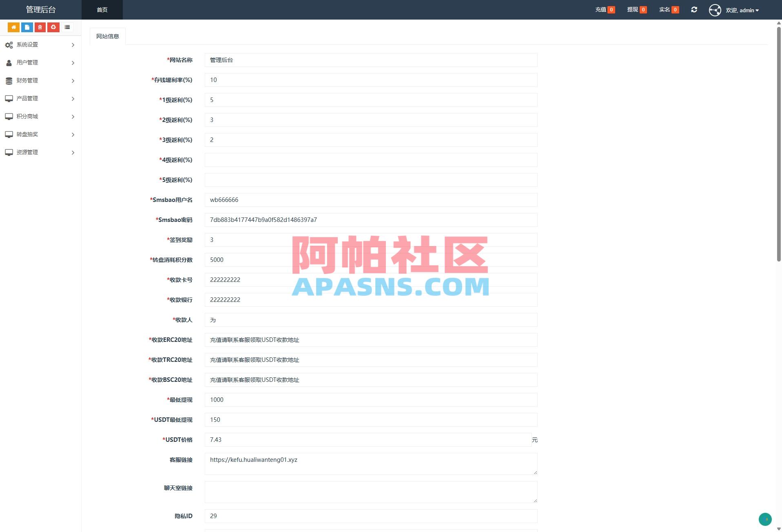Click the refresh icon in the top bar
This screenshot has height=532, width=782.
point(694,9)
